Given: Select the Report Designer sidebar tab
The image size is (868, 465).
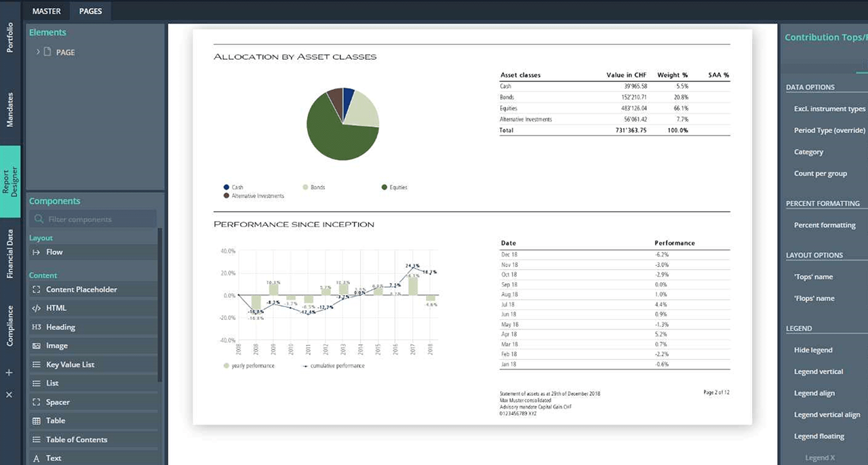Looking at the screenshot, I should [9, 182].
